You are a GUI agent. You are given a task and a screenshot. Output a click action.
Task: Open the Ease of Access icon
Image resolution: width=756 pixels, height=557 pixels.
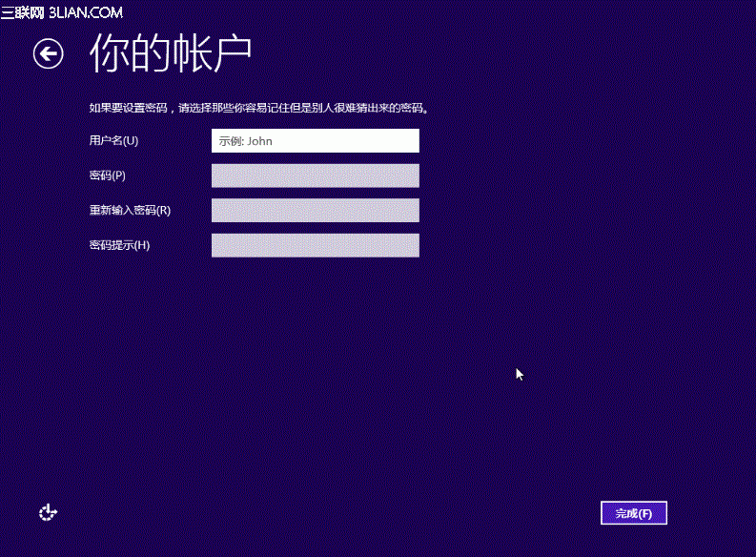tap(48, 513)
